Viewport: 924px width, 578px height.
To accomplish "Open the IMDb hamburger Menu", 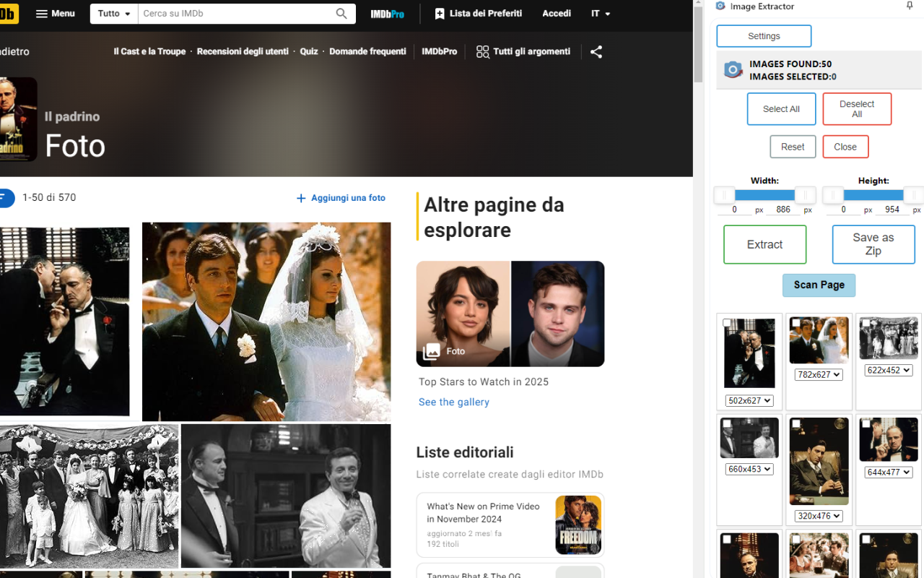I will point(56,14).
